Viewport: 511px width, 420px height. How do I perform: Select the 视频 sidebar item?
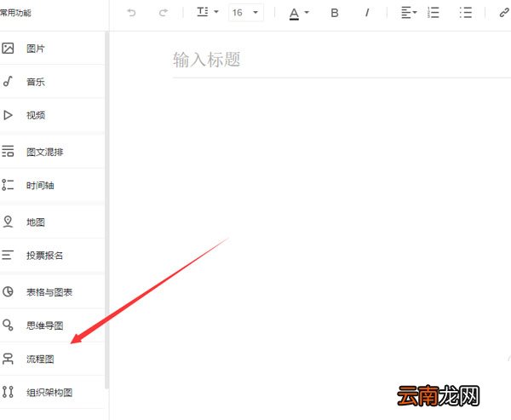52,115
